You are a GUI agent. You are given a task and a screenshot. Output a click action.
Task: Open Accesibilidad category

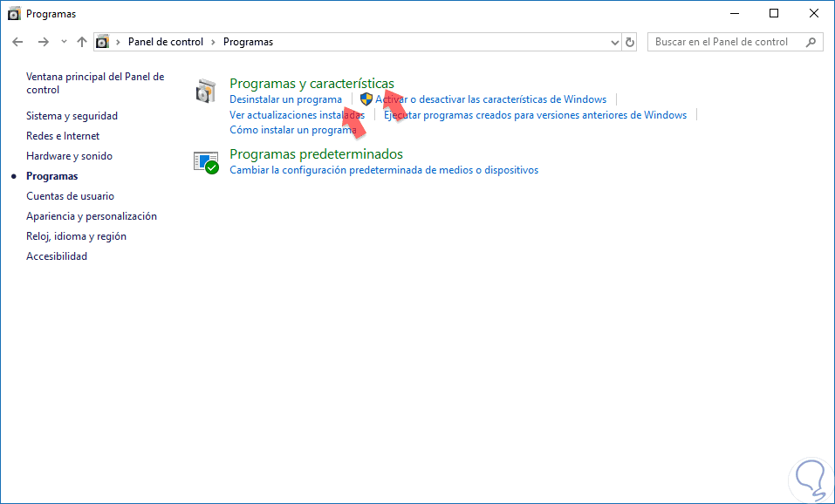[x=57, y=256]
